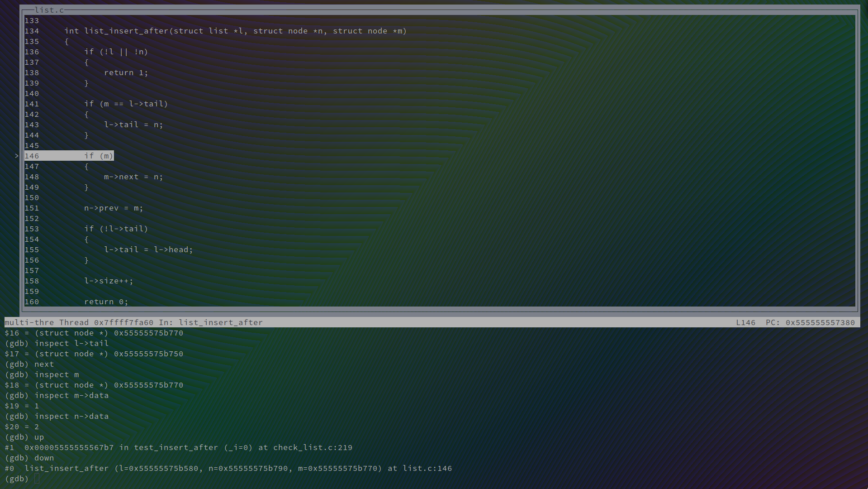Click the 'inspect l->tail' command in history
Image resolution: width=868 pixels, height=489 pixels.
coord(71,343)
